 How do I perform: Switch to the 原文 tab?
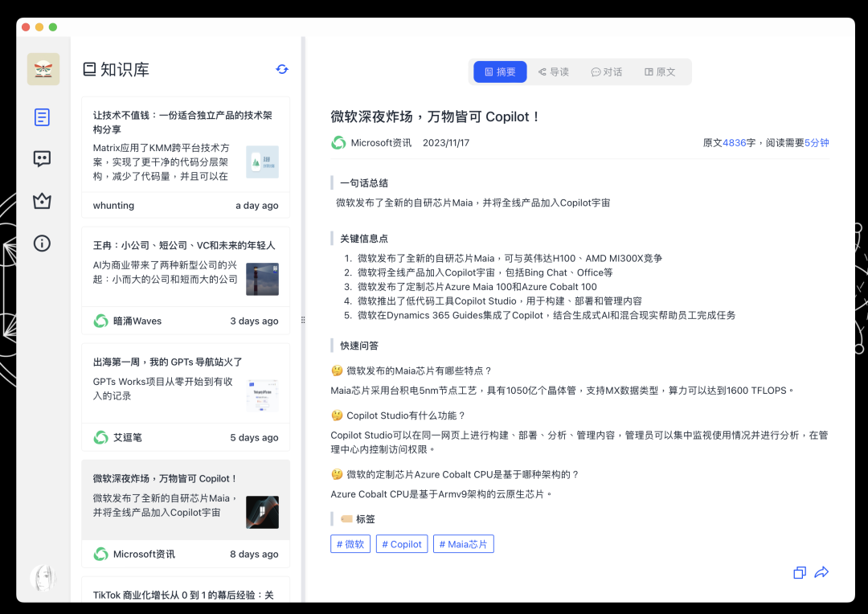(660, 72)
